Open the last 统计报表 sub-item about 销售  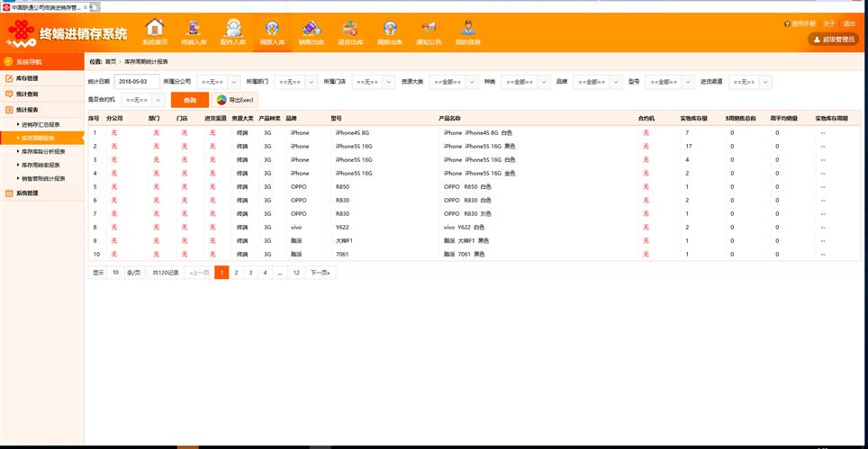[x=44, y=178]
